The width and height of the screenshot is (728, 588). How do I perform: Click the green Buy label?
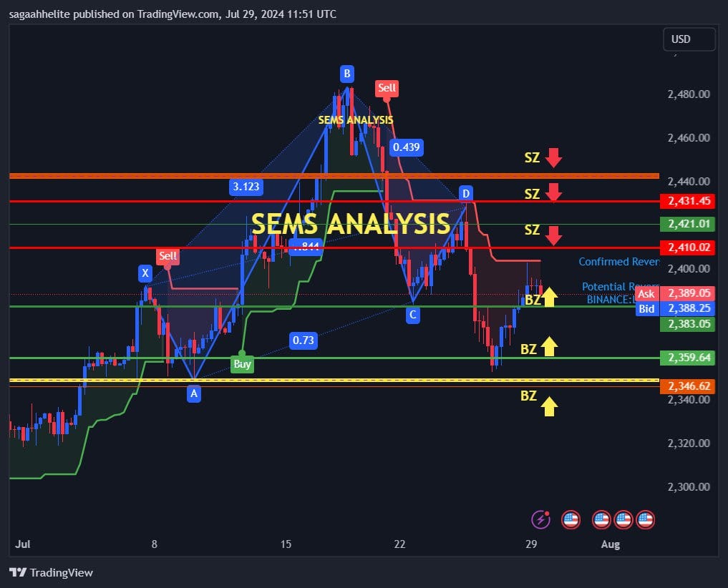pyautogui.click(x=242, y=363)
